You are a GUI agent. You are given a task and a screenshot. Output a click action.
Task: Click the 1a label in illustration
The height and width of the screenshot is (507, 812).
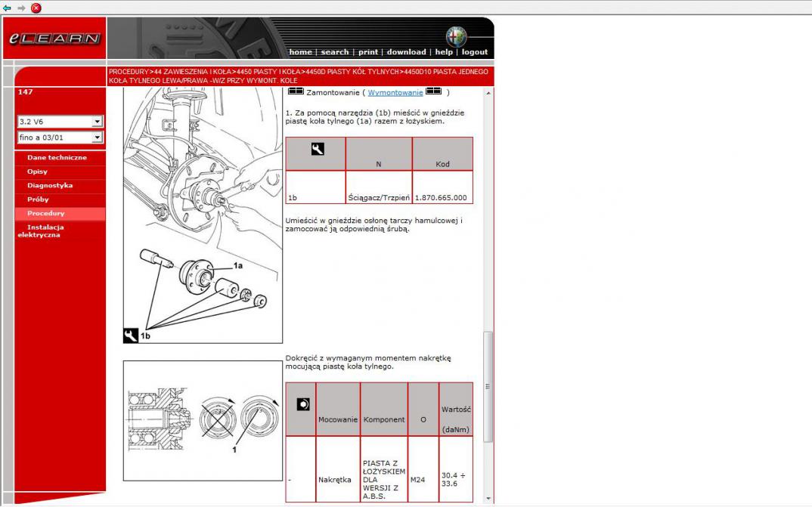click(237, 265)
